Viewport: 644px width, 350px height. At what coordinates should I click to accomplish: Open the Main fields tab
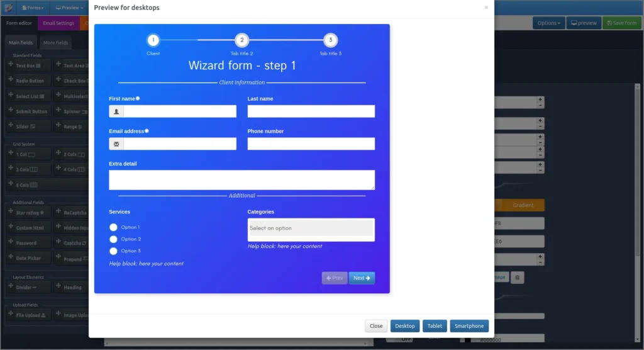21,42
